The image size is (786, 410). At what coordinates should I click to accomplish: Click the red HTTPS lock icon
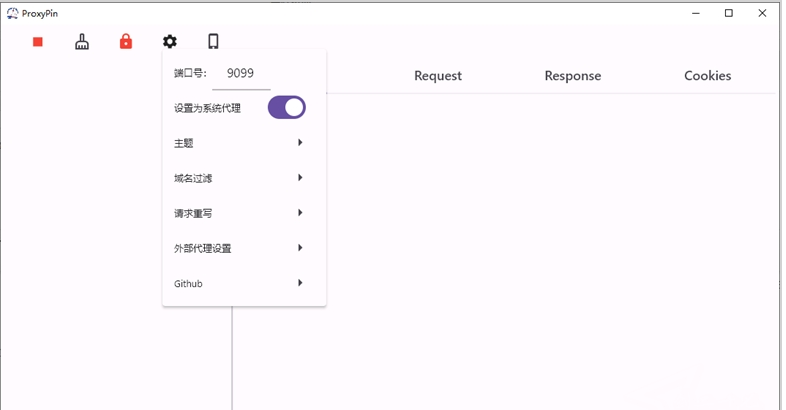tap(126, 42)
